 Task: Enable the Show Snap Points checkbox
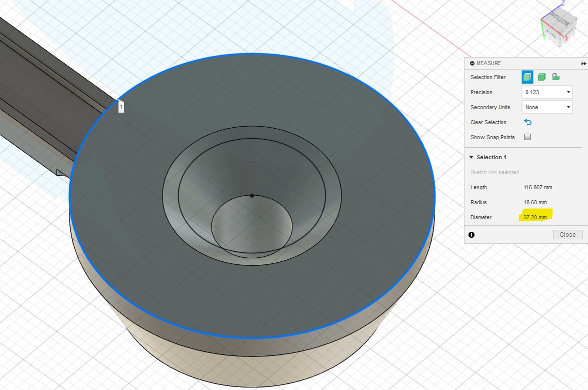click(x=527, y=137)
